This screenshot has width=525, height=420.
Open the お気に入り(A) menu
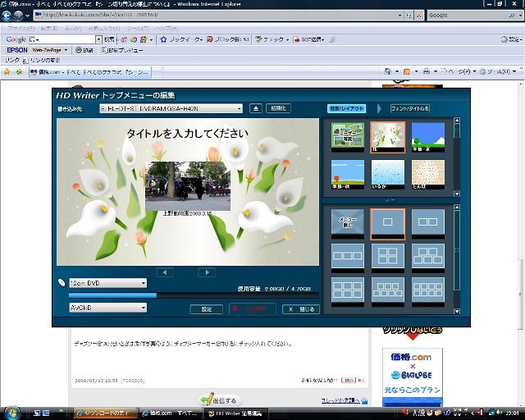tap(104, 29)
